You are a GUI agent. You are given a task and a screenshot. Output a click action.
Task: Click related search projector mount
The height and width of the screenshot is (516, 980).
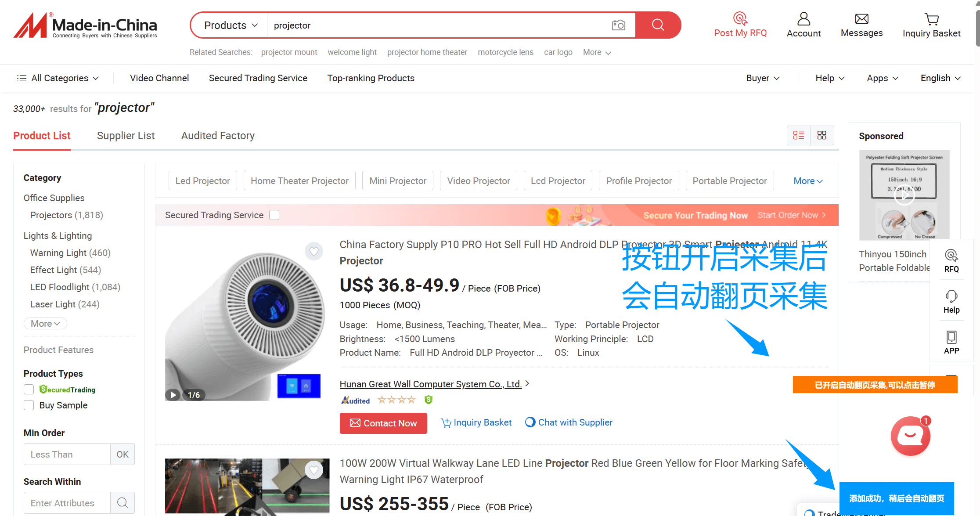click(x=289, y=52)
